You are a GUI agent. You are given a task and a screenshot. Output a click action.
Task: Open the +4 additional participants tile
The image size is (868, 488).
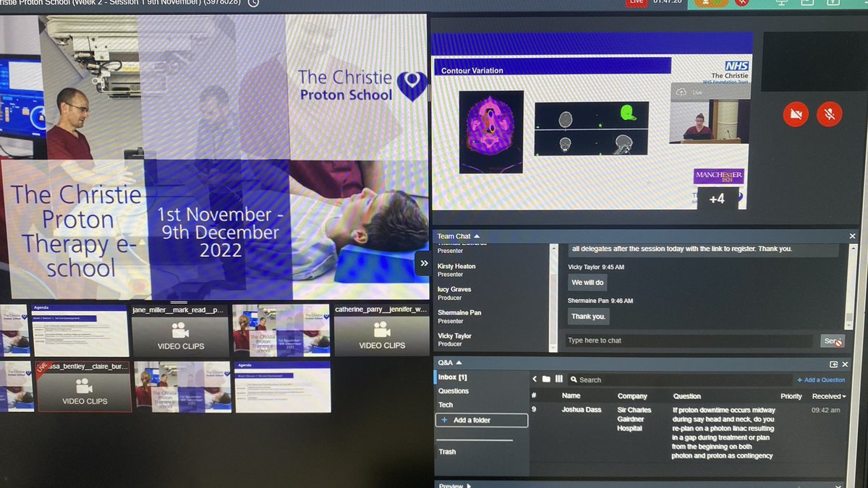pyautogui.click(x=716, y=198)
